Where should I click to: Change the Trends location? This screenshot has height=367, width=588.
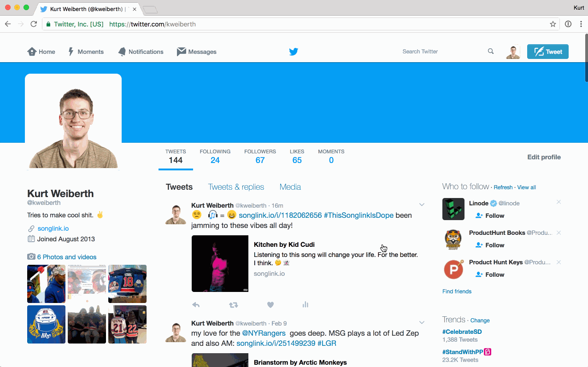(x=480, y=320)
